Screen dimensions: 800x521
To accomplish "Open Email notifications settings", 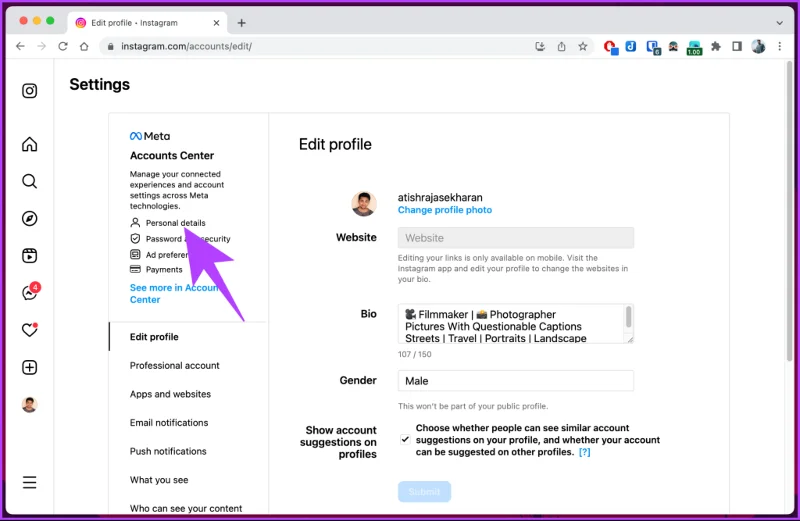I will [x=169, y=423].
